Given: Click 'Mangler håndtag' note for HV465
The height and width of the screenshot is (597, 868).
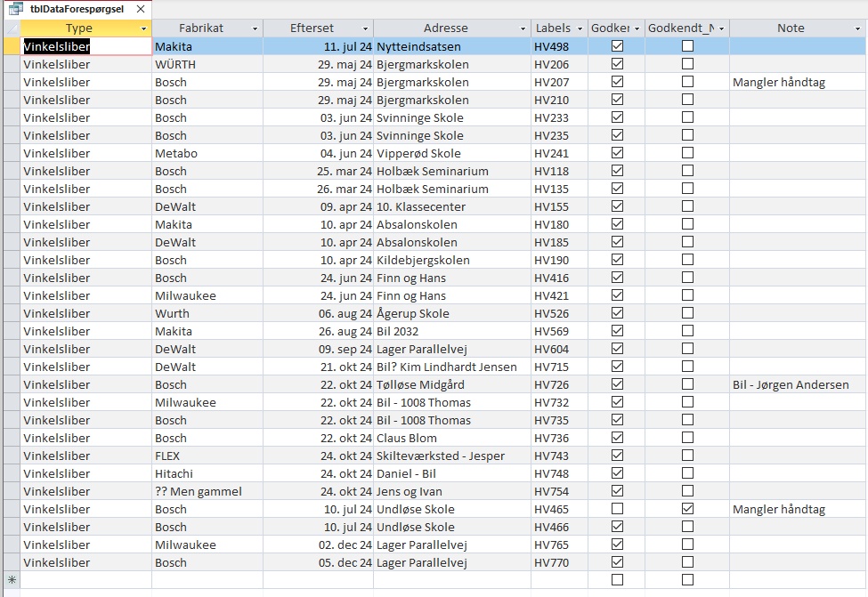Looking at the screenshot, I should click(x=798, y=509).
